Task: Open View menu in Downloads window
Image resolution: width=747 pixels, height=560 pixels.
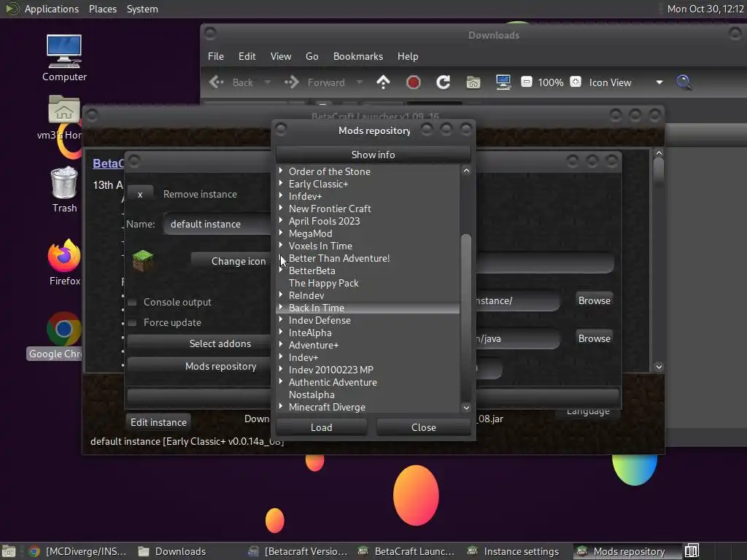Action: (x=281, y=56)
